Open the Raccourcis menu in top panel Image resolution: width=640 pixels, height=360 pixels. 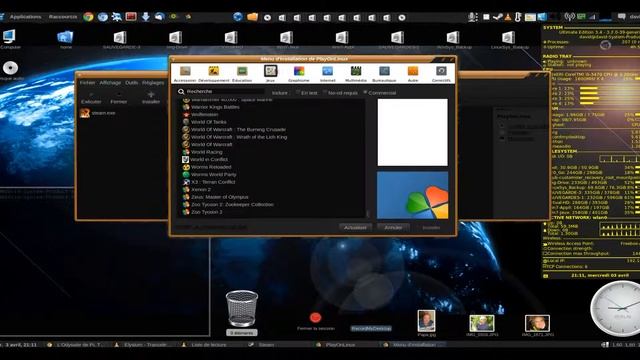click(x=63, y=17)
